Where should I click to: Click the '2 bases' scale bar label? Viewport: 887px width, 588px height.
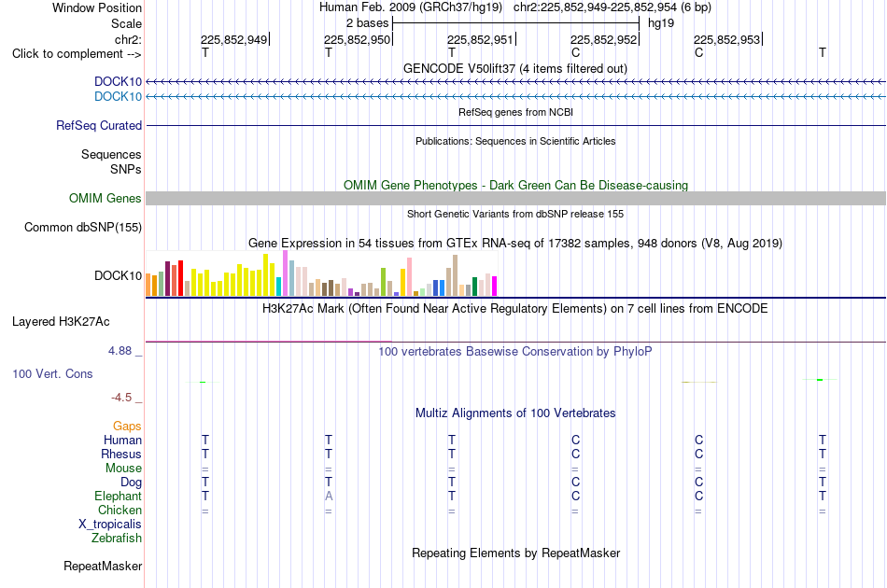pos(368,23)
